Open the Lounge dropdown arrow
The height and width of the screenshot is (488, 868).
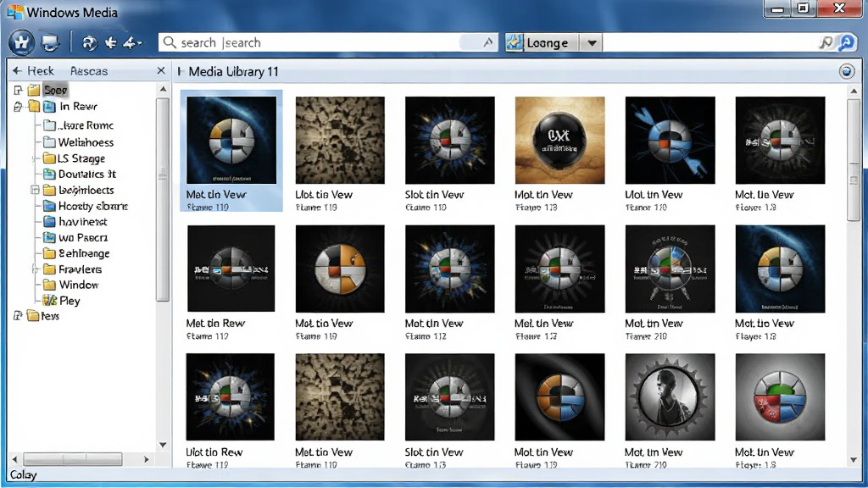(592, 42)
